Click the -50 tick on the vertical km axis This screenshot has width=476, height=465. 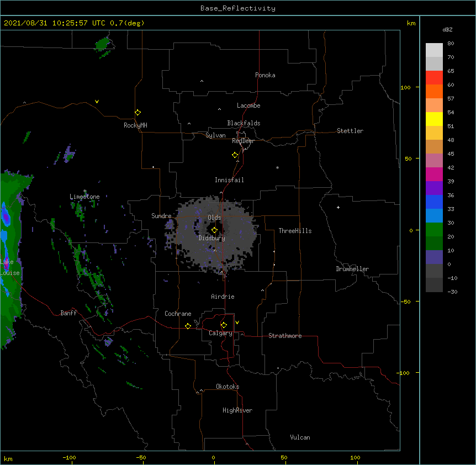click(405, 302)
